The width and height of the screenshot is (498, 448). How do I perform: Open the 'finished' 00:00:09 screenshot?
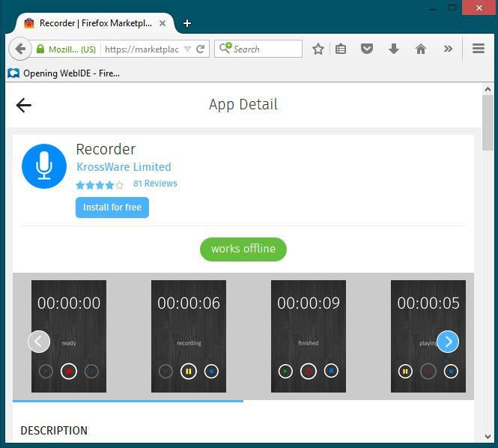pyautogui.click(x=309, y=336)
